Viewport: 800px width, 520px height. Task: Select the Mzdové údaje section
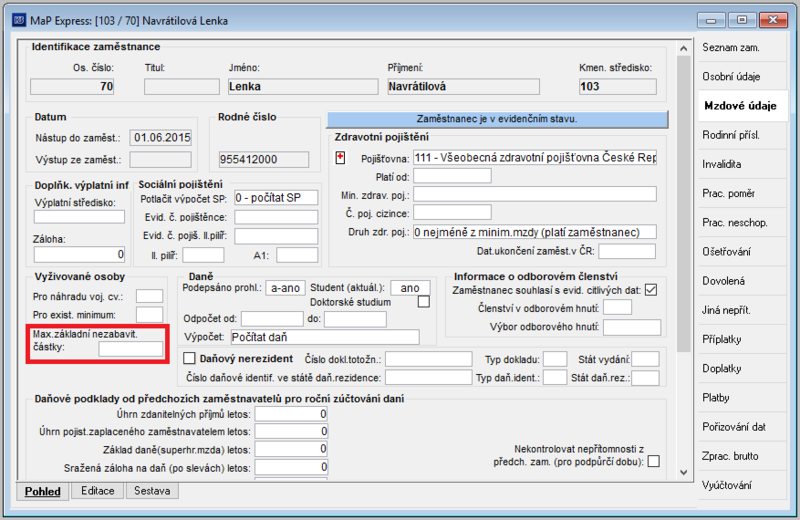[741, 106]
